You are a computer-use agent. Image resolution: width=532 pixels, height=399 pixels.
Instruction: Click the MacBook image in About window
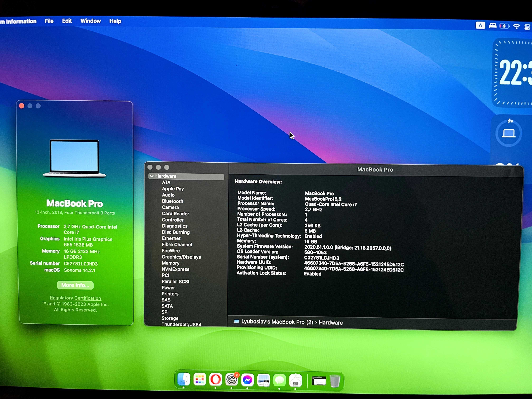point(74,158)
